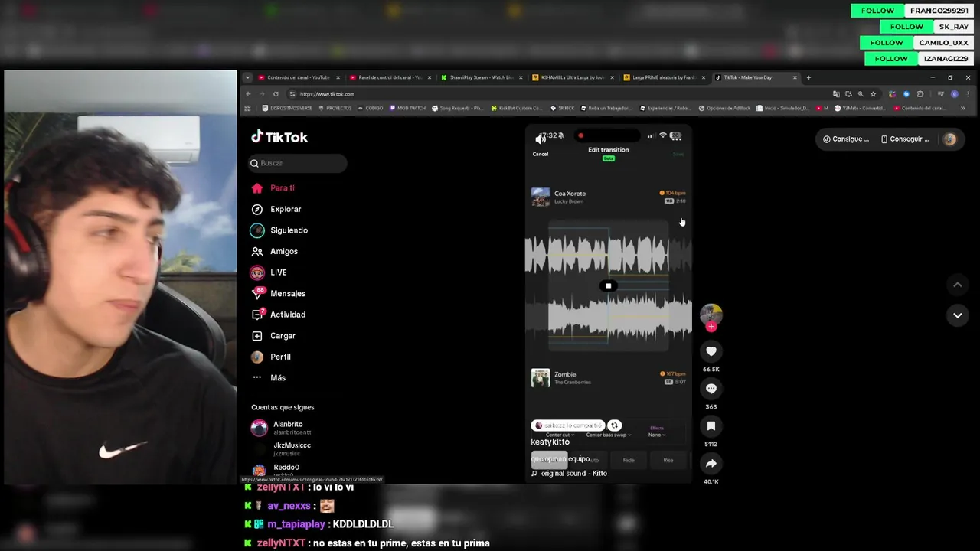Click the Conseguir app button

click(905, 139)
